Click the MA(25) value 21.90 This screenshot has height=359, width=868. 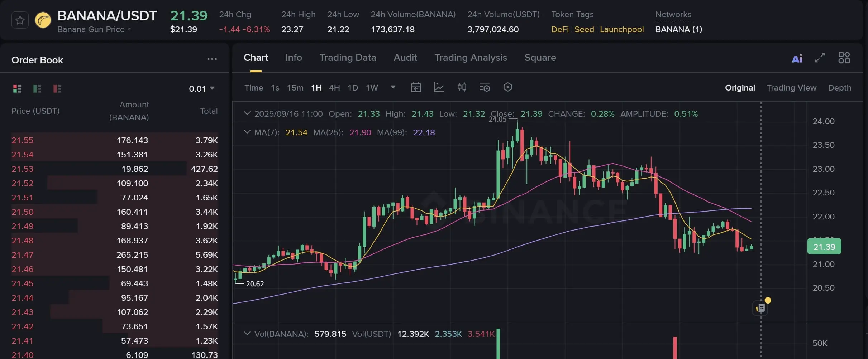360,132
